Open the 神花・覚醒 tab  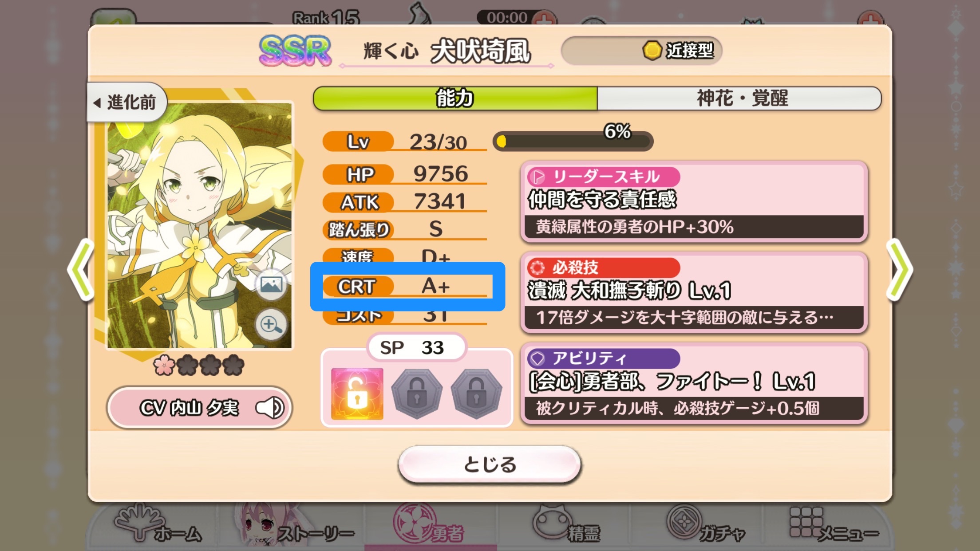pyautogui.click(x=739, y=98)
